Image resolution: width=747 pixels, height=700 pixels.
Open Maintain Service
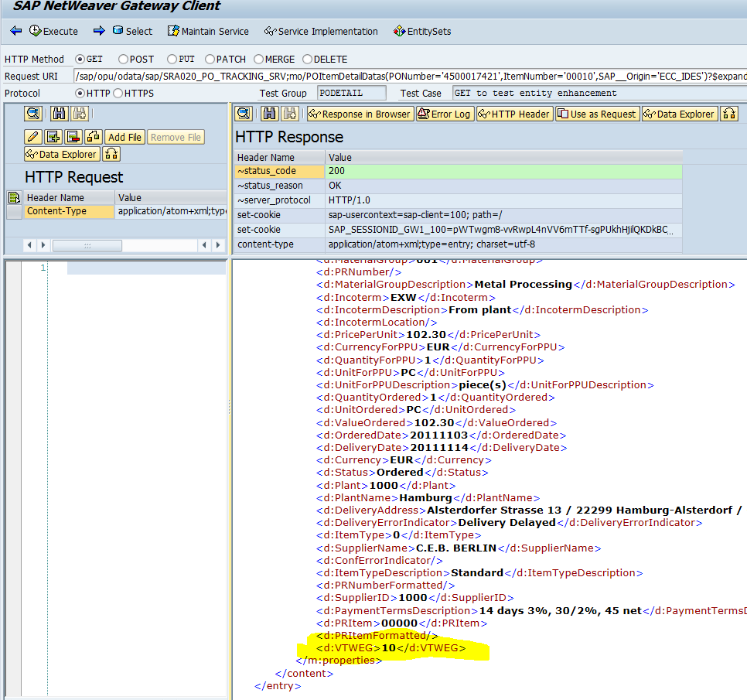tap(208, 31)
